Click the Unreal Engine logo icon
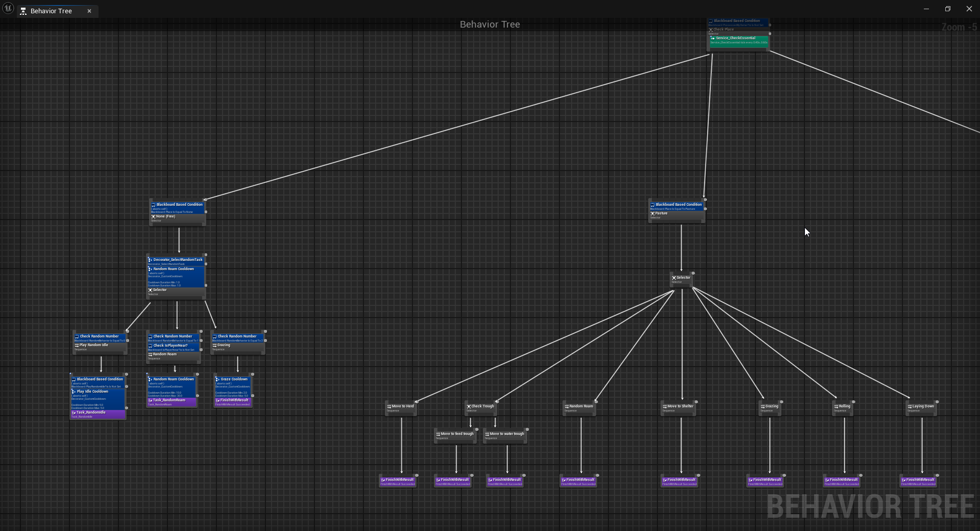This screenshot has width=980, height=531. pyautogui.click(x=8, y=9)
